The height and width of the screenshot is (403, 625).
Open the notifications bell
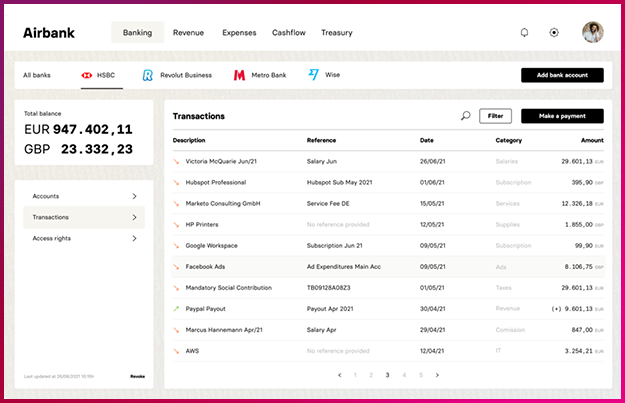(x=524, y=32)
